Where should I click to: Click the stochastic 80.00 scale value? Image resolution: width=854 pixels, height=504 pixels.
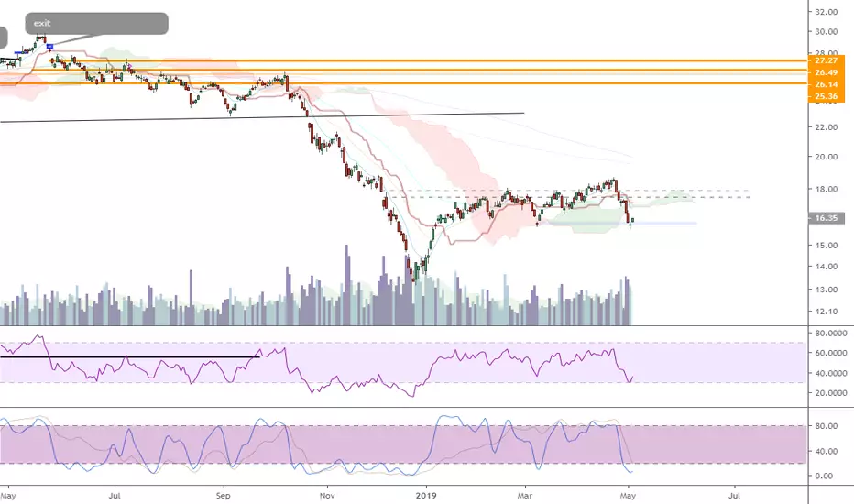point(826,426)
